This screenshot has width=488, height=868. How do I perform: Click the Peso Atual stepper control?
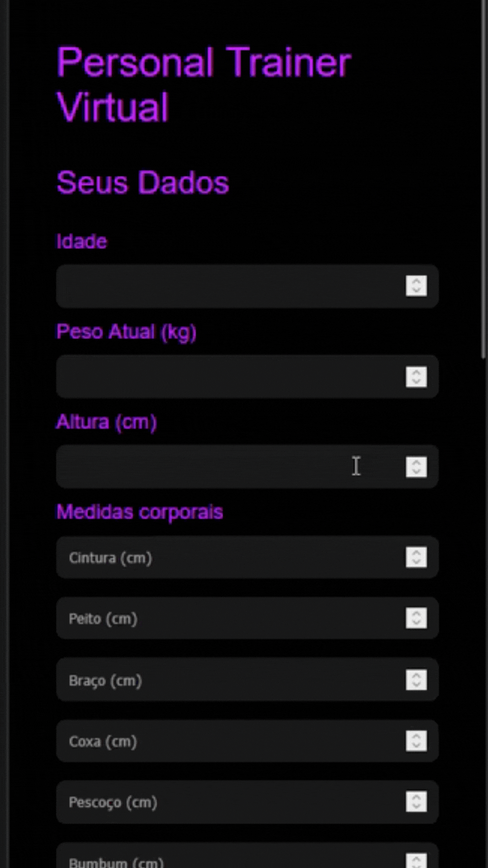coord(416,377)
